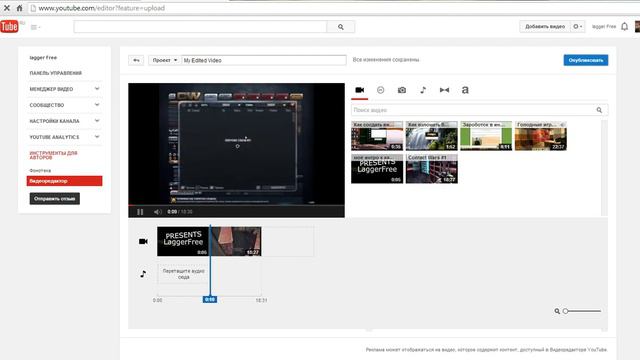Open the YouTube guide menu icon
Image resolution: width=640 pixels, height=360 pixels.
36,27
